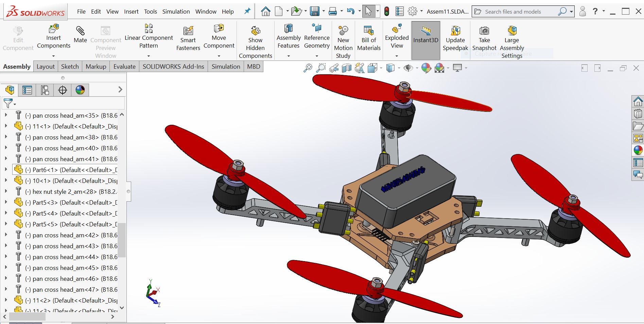
Task: Click the Save icon
Action: [315, 12]
